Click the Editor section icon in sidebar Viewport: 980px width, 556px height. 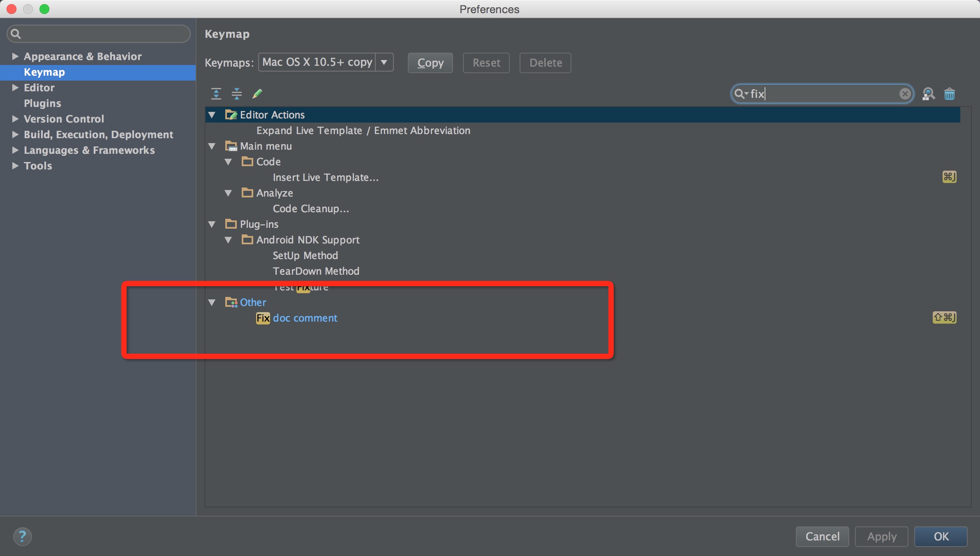(15, 88)
